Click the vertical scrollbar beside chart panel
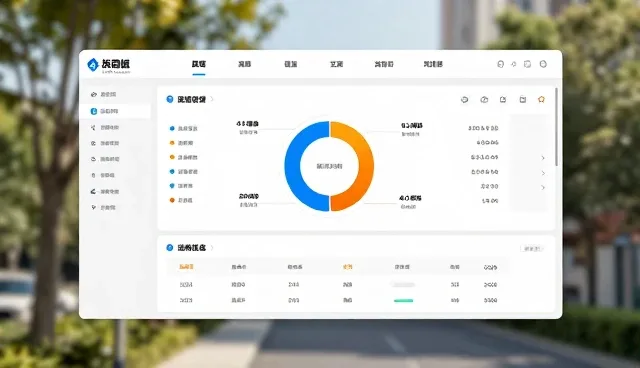The image size is (640, 368). pos(556,127)
